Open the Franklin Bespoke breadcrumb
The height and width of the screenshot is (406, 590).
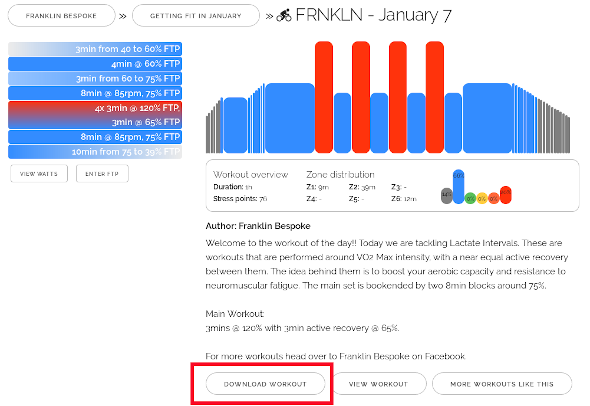61,15
